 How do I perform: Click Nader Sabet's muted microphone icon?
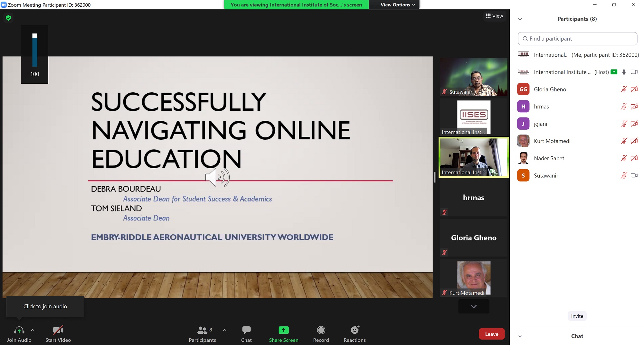pyautogui.click(x=624, y=158)
